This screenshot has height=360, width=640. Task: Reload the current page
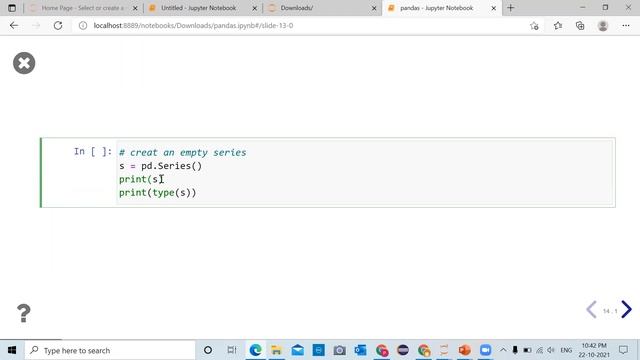click(58, 25)
